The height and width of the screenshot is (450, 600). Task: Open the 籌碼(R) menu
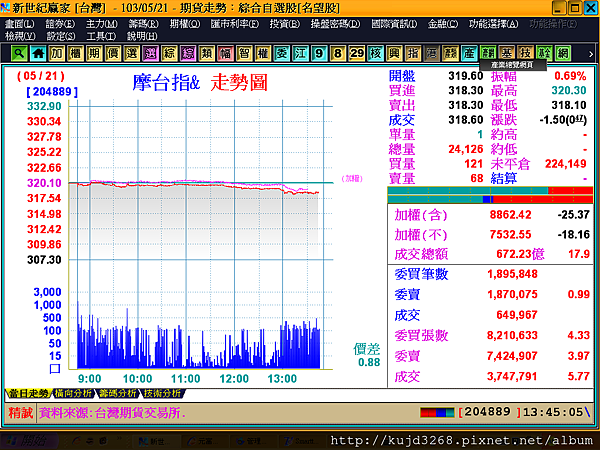tap(143, 24)
